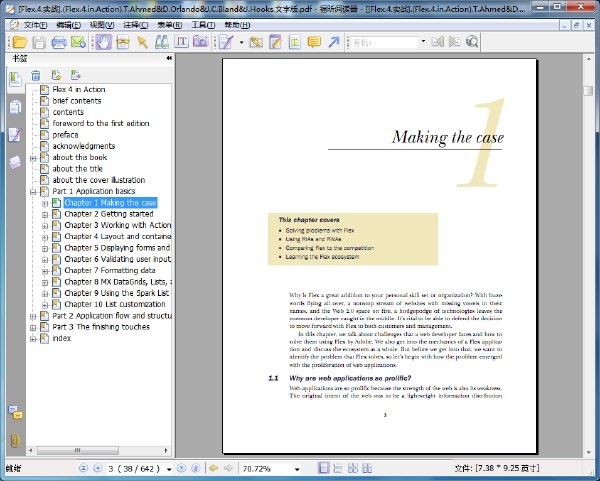The height and width of the screenshot is (481, 600).
Task: Expand 'Chapter 7 Formatting data' node
Action: coord(45,271)
